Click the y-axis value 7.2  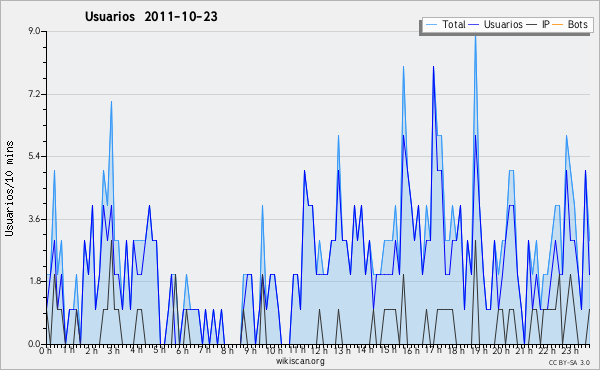34,94
